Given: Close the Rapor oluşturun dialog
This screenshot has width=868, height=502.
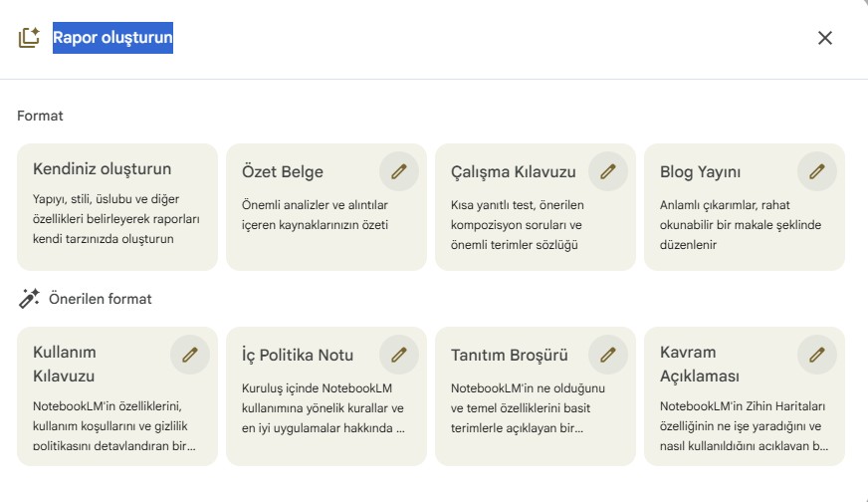Looking at the screenshot, I should (x=825, y=38).
